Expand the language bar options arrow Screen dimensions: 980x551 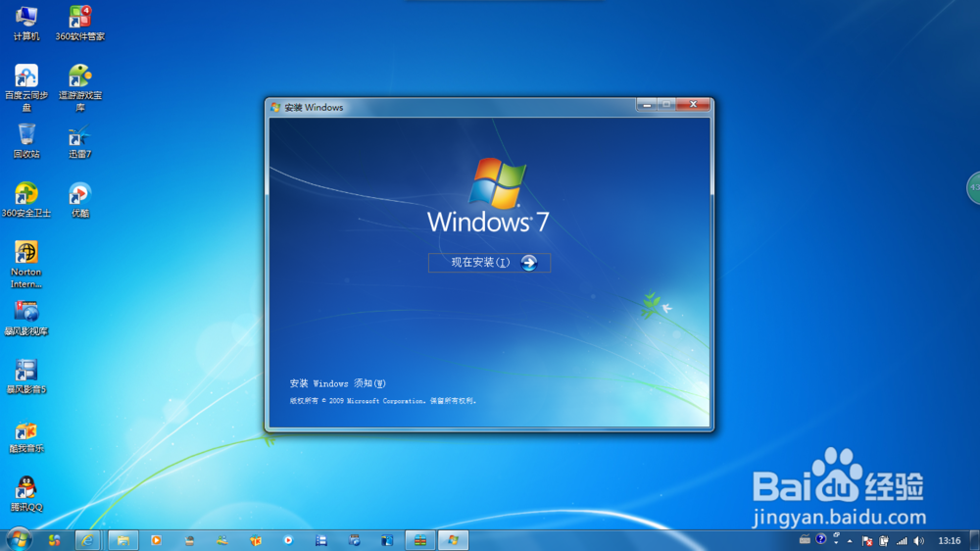[x=836, y=542]
